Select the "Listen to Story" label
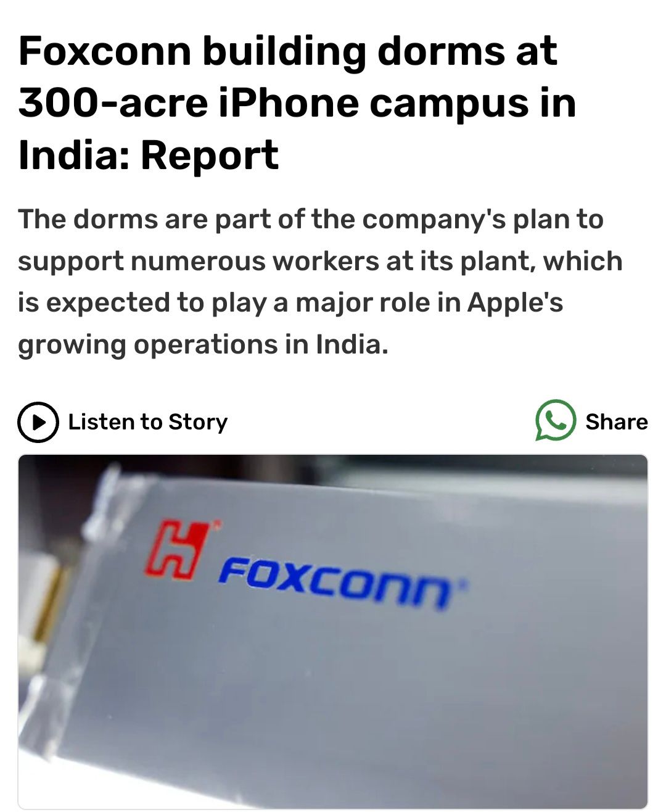The height and width of the screenshot is (812, 666). tap(148, 422)
